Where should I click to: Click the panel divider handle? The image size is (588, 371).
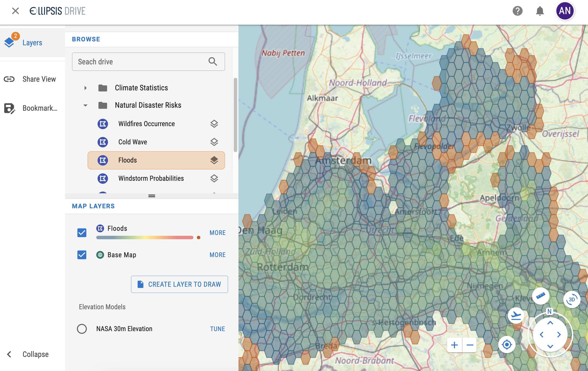(152, 196)
